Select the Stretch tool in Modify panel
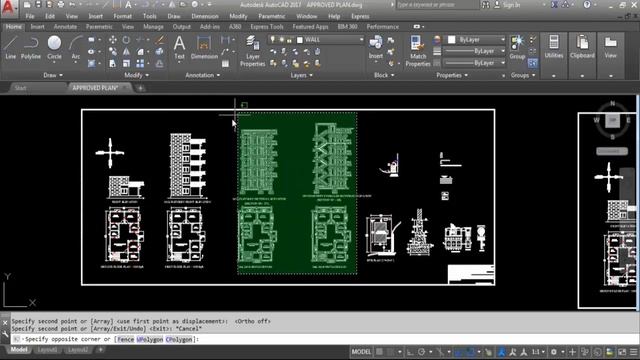Screen dimensions: 640x360 [113, 64]
